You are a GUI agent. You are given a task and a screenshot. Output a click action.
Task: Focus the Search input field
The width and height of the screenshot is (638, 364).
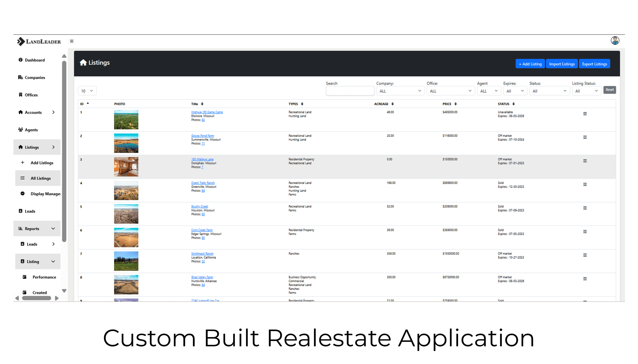350,91
